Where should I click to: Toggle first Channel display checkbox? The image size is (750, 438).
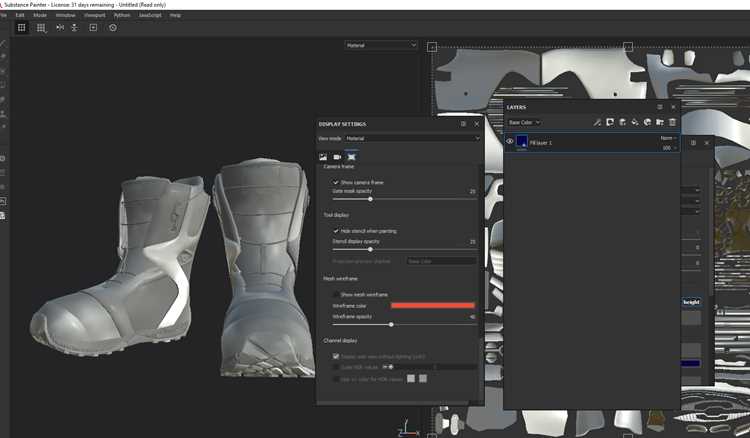tap(336, 356)
